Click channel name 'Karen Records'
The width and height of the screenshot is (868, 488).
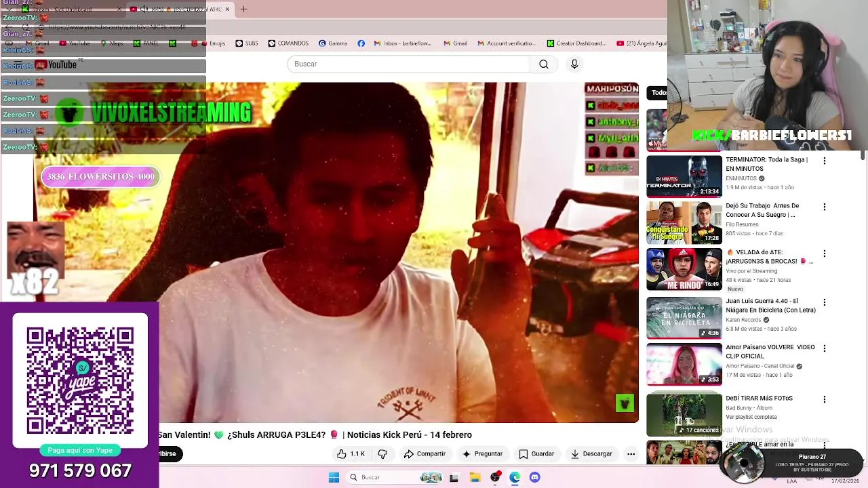tap(743, 320)
